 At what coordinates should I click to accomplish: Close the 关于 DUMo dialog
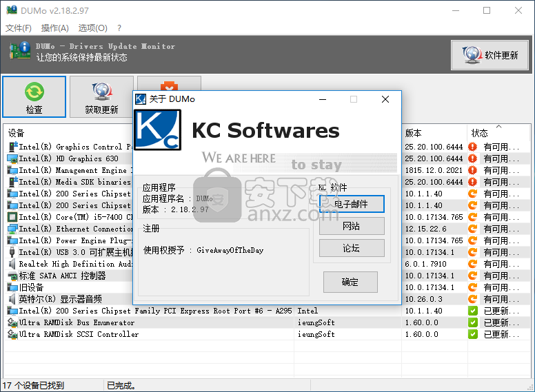pos(385,99)
